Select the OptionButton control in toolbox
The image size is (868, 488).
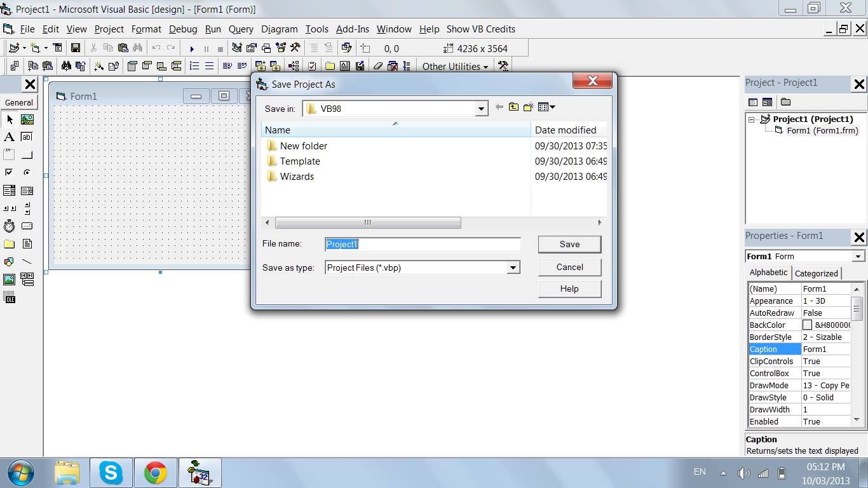point(27,172)
